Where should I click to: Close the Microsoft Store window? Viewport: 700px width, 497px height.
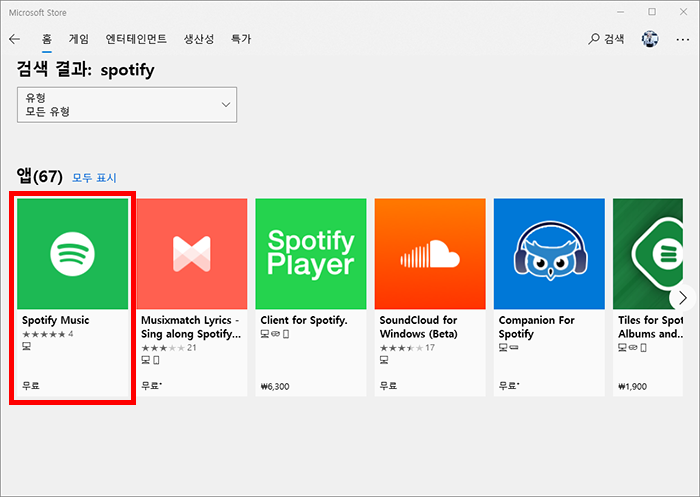(x=683, y=12)
